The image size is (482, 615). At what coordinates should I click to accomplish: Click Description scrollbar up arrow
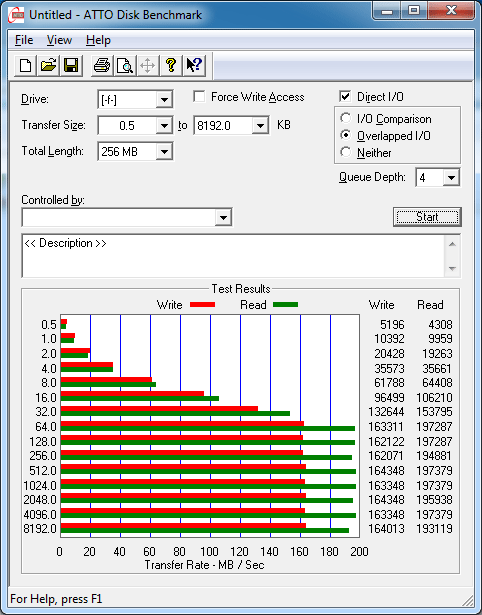pos(452,244)
